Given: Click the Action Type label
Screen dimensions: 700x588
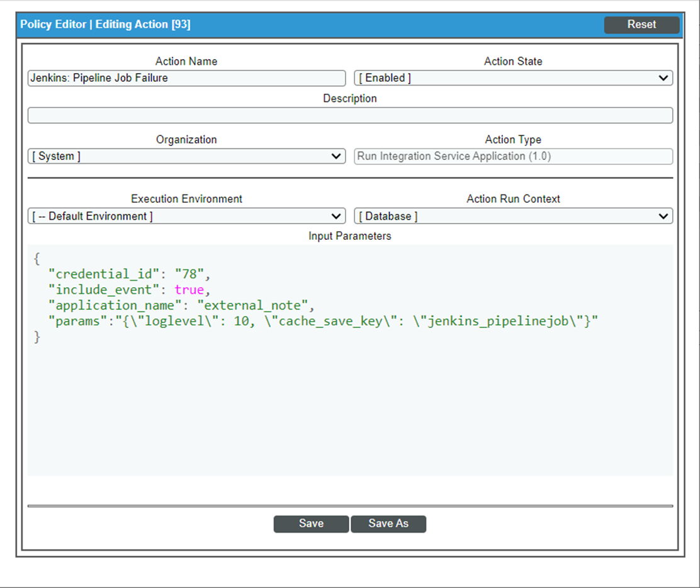Looking at the screenshot, I should pos(514,140).
